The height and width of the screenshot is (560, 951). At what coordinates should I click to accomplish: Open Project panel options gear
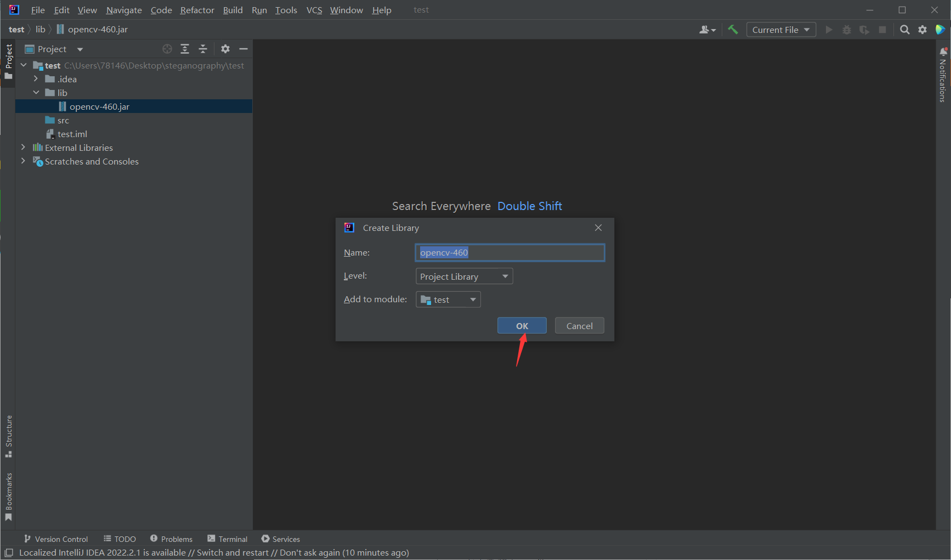point(225,49)
